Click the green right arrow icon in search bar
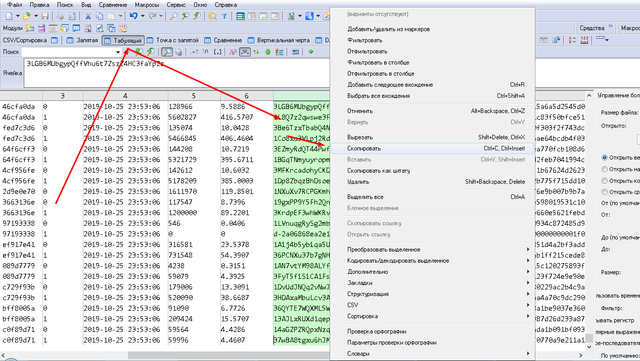Screen dimensions: 640x361 click(311, 52)
